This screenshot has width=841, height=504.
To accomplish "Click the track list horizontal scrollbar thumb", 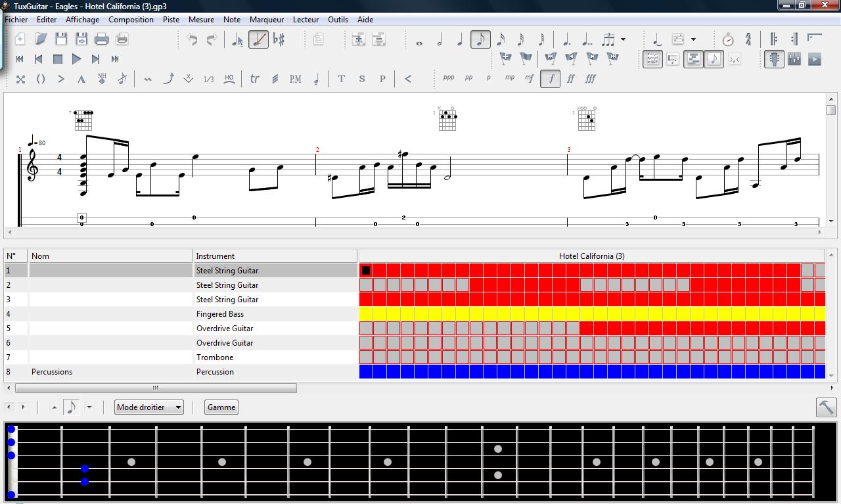I will (x=156, y=388).
